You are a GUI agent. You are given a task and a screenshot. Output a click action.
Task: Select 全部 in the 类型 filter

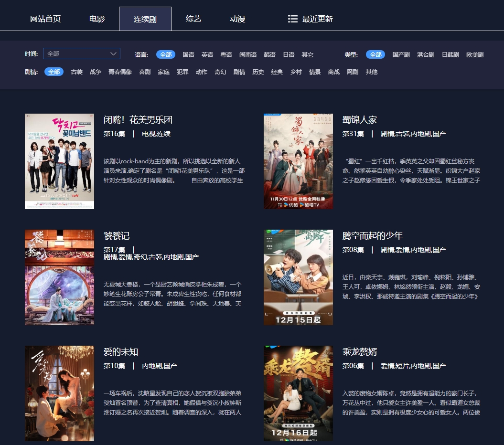click(x=375, y=54)
